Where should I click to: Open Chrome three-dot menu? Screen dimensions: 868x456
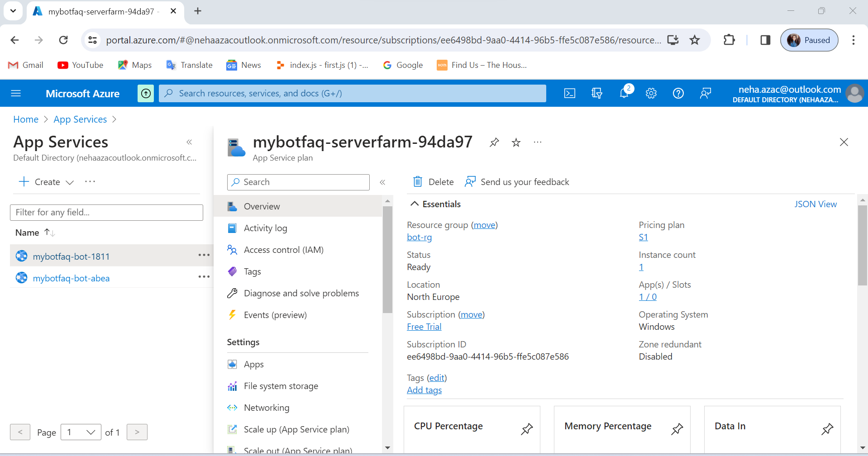[853, 40]
